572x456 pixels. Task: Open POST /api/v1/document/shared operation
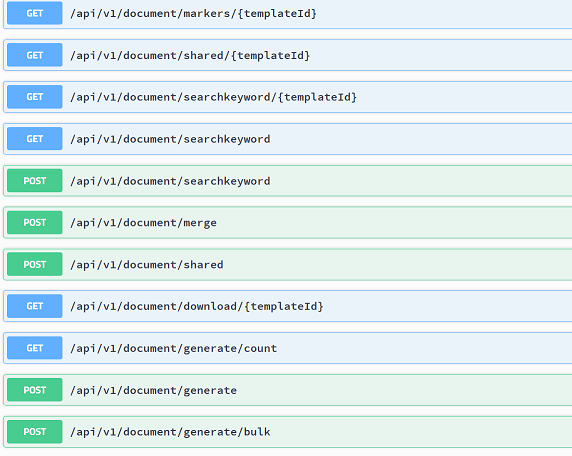click(288, 264)
